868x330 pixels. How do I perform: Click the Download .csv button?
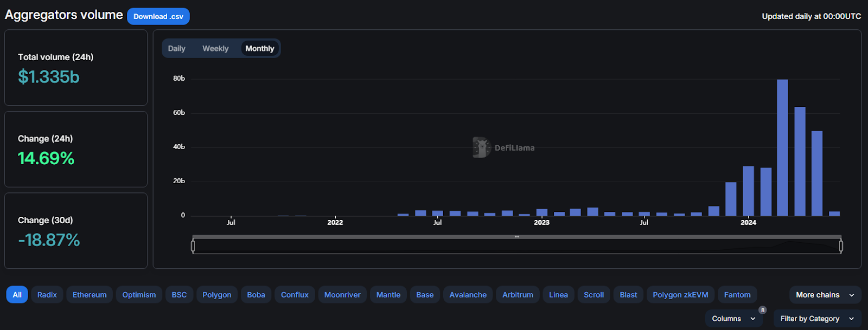[x=158, y=16]
